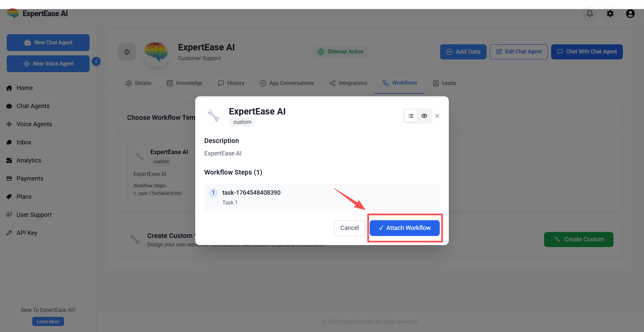
Task: Click the Learn More link
Action: pyautogui.click(x=48, y=322)
